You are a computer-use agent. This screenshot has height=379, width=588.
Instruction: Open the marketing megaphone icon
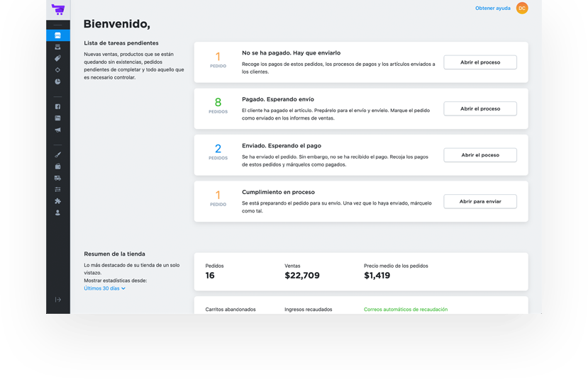[57, 130]
